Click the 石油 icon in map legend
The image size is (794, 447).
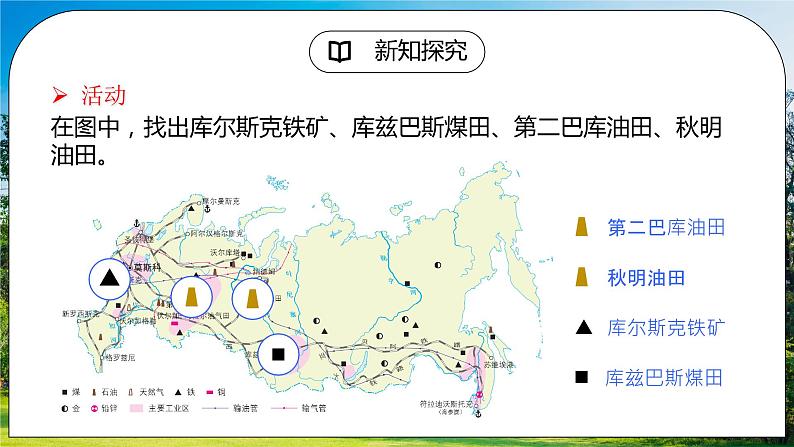[x=94, y=392]
